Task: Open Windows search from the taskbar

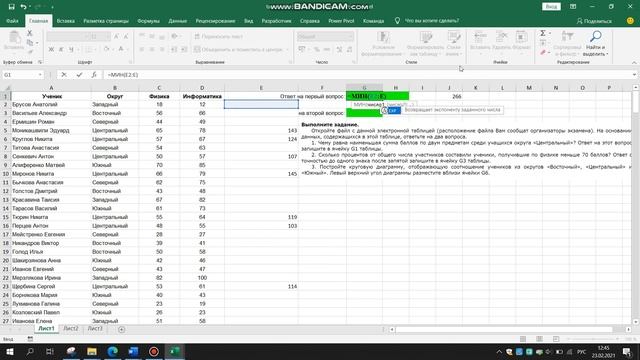Action: click(x=30, y=351)
